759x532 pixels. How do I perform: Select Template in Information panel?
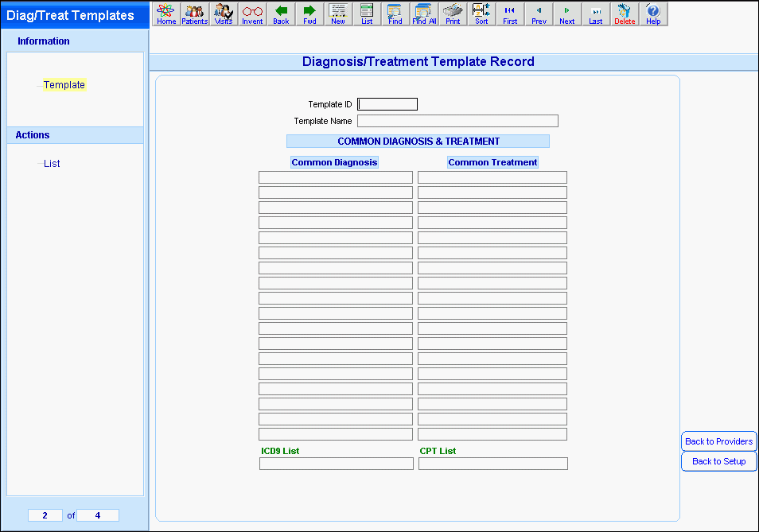[x=64, y=84]
